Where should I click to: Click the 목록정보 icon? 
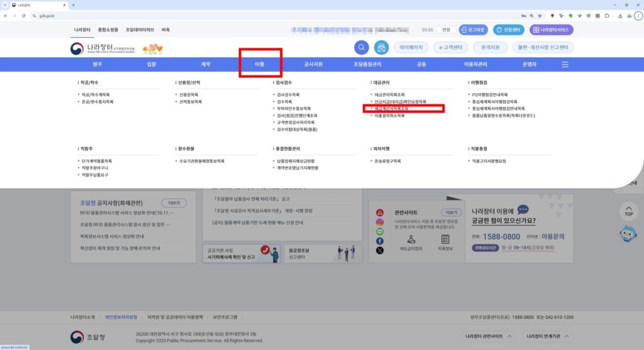pos(445,243)
